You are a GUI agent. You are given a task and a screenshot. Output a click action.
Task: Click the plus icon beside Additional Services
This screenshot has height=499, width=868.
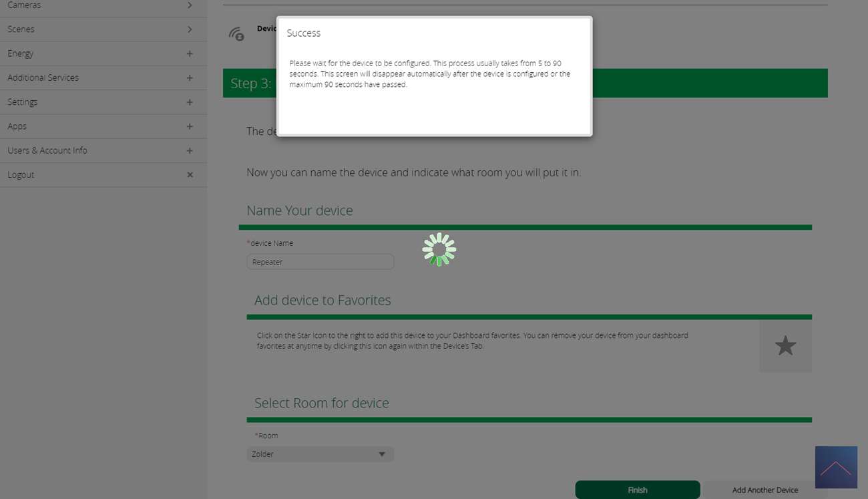click(190, 78)
